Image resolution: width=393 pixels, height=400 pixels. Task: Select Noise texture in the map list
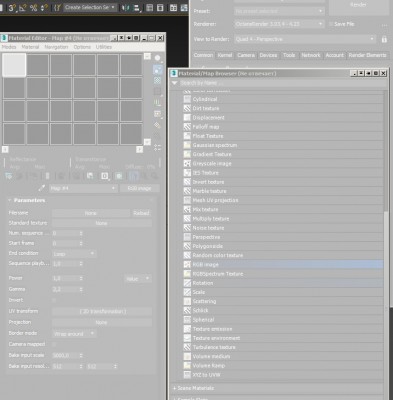pos(208,228)
